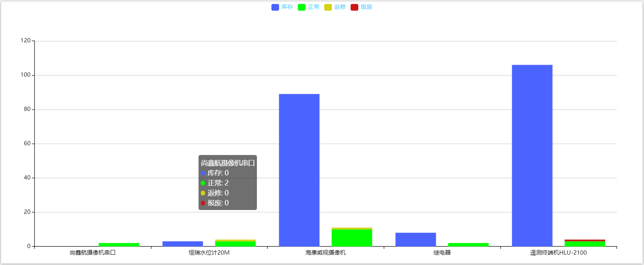This screenshot has height=265, width=644.
Task: Click the tooltip row 返修: 0
Action: click(x=215, y=193)
